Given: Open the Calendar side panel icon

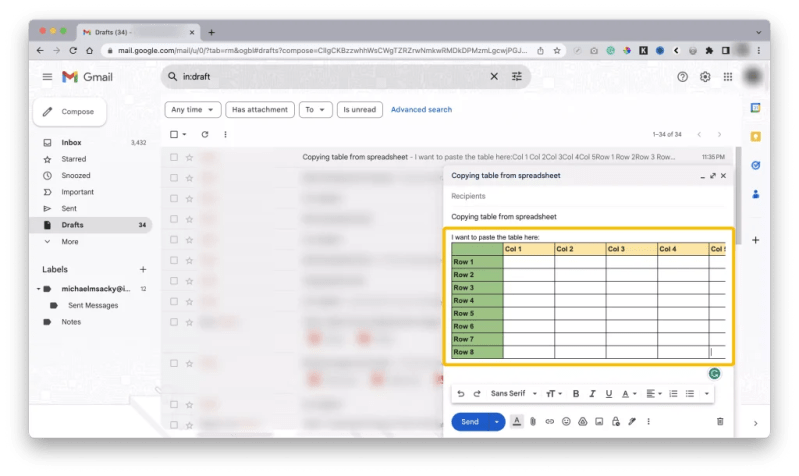Looking at the screenshot, I should tap(756, 108).
